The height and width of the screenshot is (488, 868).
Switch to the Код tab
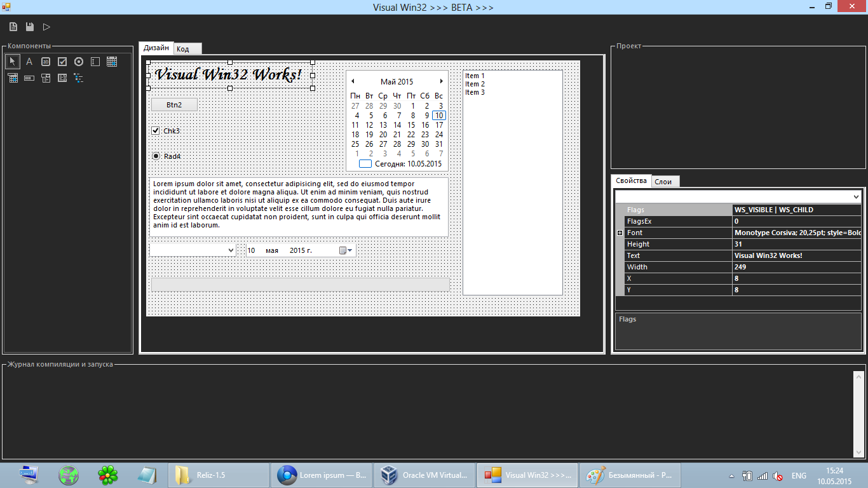point(187,49)
